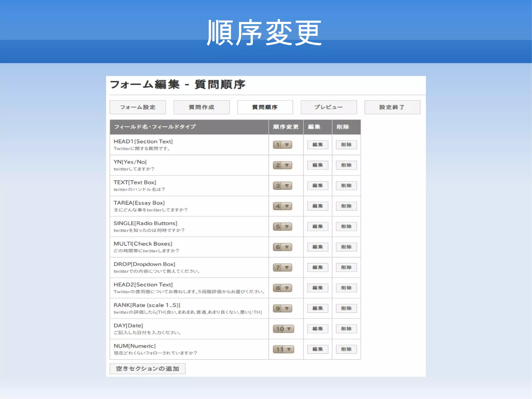Click 削除 for SINGLE[Radio Buttons] row
This screenshot has width=532, height=399.
(x=346, y=227)
